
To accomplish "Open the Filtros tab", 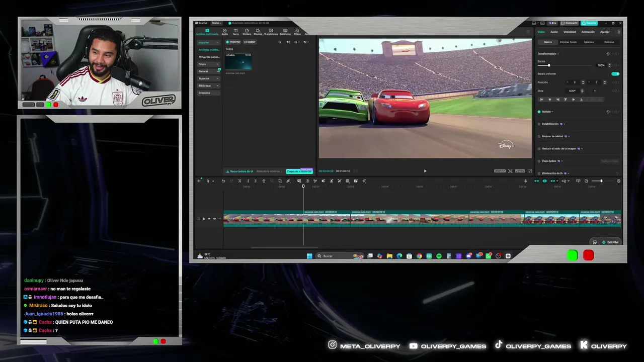I will [297, 32].
